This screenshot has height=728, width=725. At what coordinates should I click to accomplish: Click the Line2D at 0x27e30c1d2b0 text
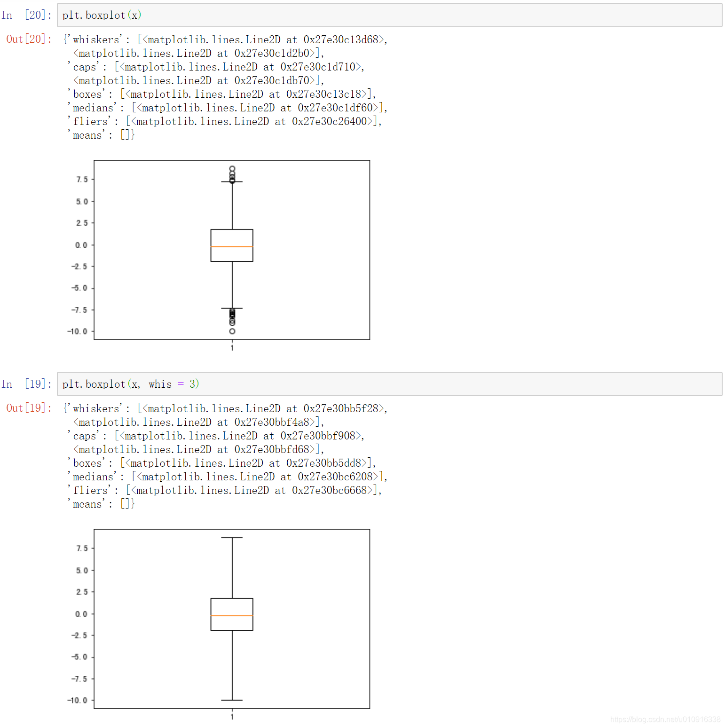pos(198,53)
